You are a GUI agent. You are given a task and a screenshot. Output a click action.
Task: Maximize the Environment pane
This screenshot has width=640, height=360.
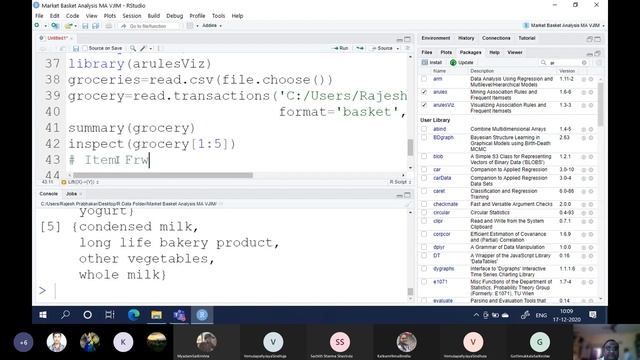598,39
